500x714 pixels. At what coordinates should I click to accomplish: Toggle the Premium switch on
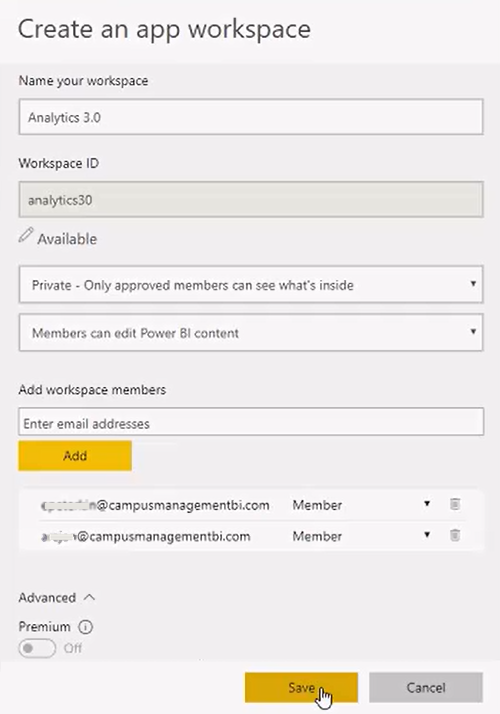[x=37, y=648]
